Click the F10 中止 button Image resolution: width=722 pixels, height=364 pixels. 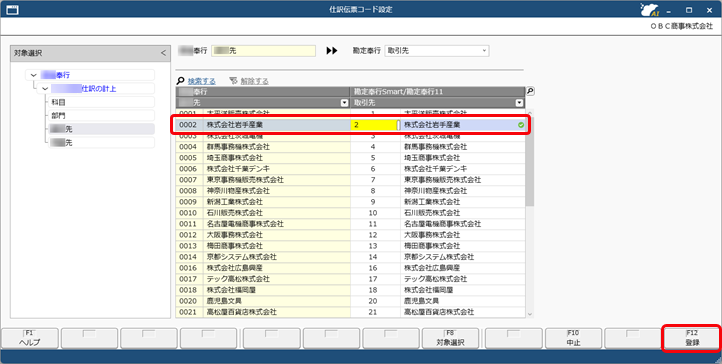573,338
